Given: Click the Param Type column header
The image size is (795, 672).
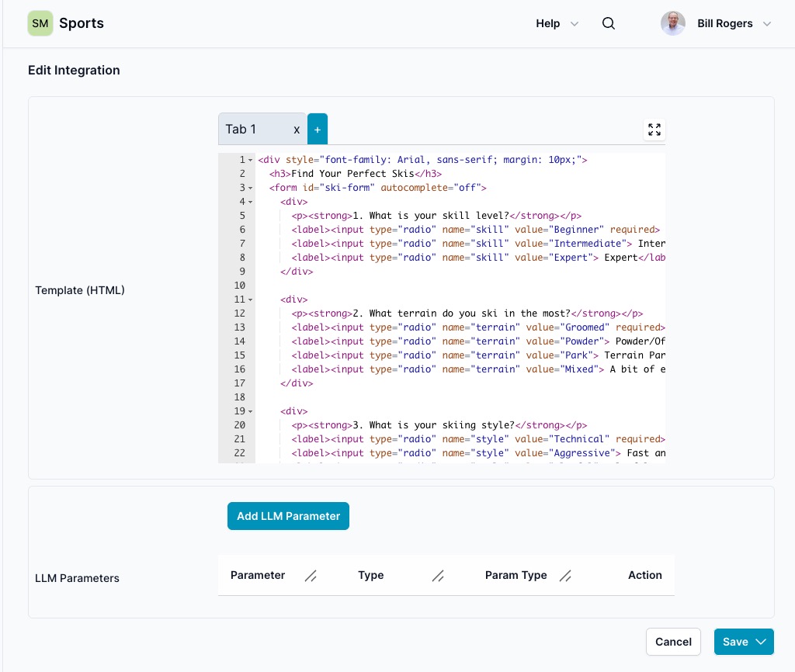Looking at the screenshot, I should 516,575.
